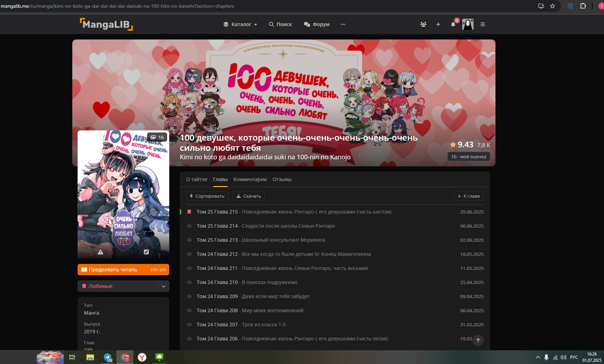
Task: Click the scroll-to-top arrow button
Action: pyautogui.click(x=478, y=340)
